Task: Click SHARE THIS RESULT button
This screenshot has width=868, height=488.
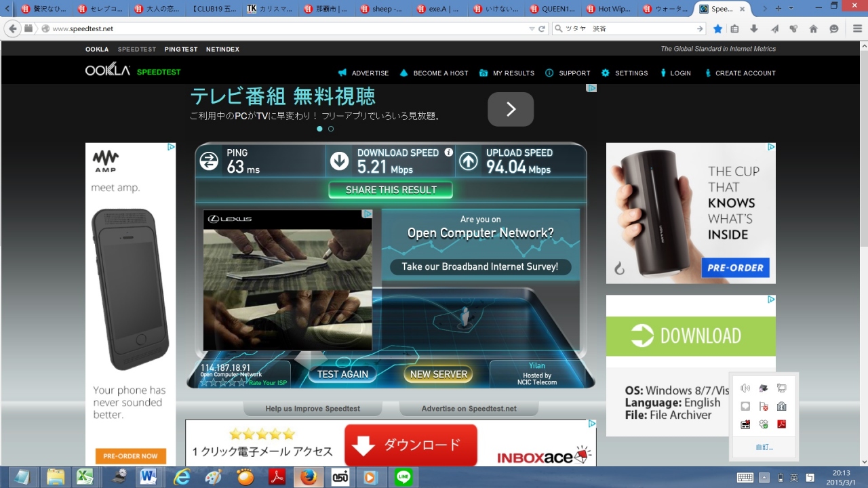Action: 391,190
